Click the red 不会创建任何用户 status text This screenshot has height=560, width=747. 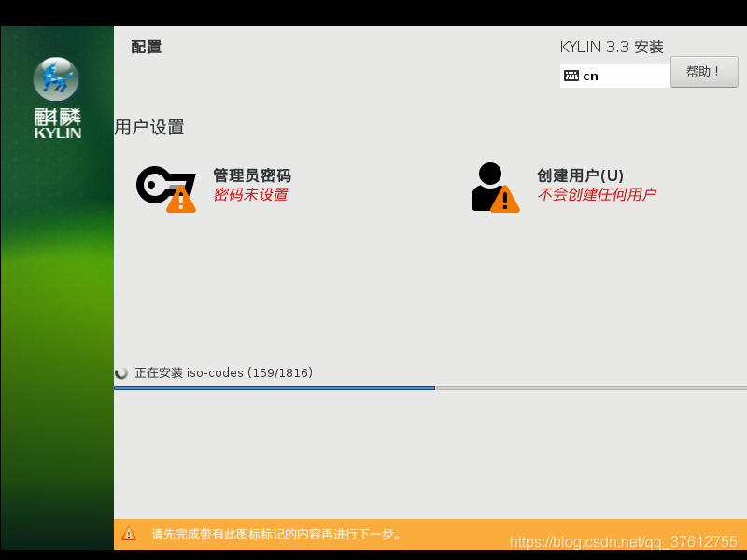click(x=597, y=194)
